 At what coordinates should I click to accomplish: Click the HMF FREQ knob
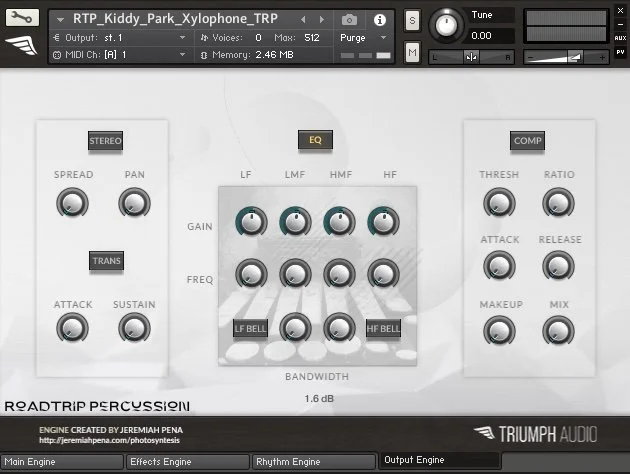(340, 274)
